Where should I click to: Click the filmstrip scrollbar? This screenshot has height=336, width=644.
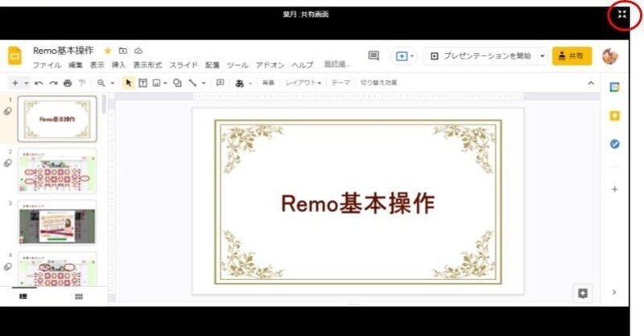point(104,104)
